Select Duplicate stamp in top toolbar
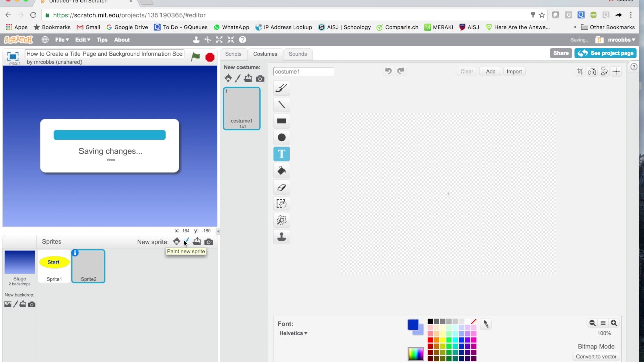Image resolution: width=644 pixels, height=362 pixels. tap(196, 40)
